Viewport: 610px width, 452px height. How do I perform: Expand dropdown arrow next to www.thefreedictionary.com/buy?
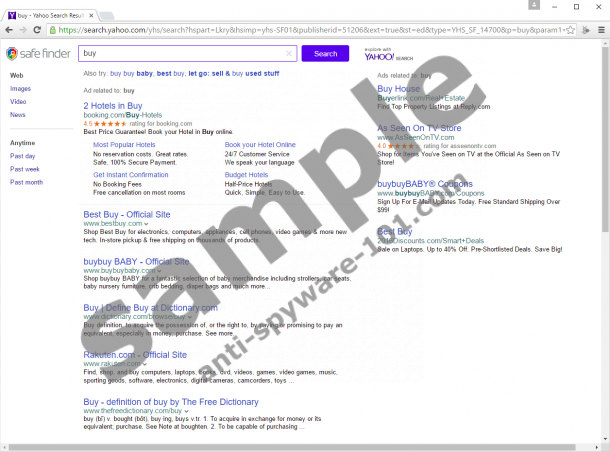187,411
